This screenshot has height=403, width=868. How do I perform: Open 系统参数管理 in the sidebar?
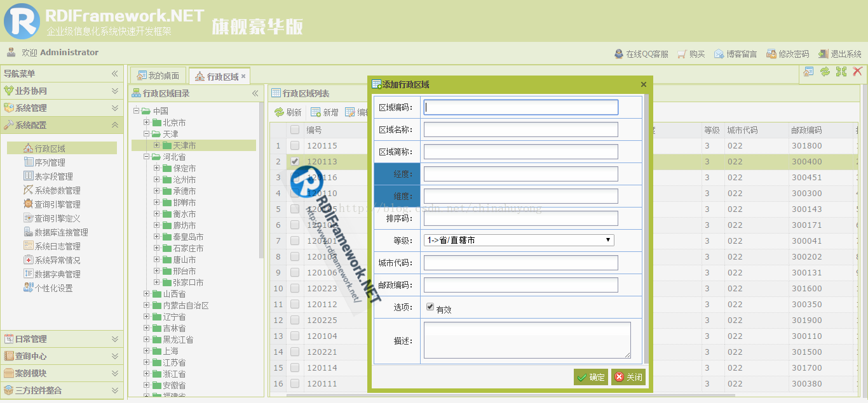click(x=52, y=190)
